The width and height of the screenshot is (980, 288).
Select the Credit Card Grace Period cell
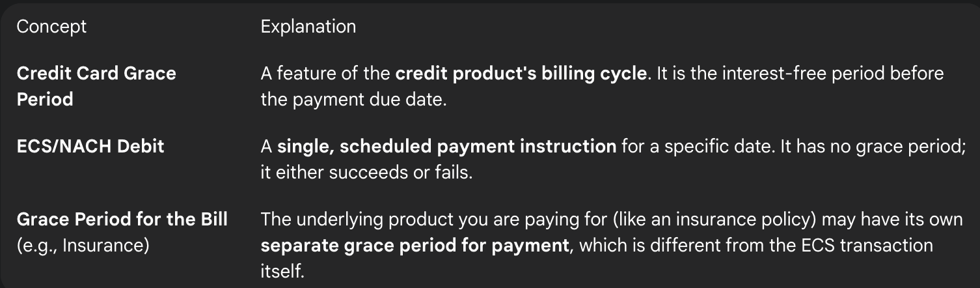pyautogui.click(x=96, y=86)
